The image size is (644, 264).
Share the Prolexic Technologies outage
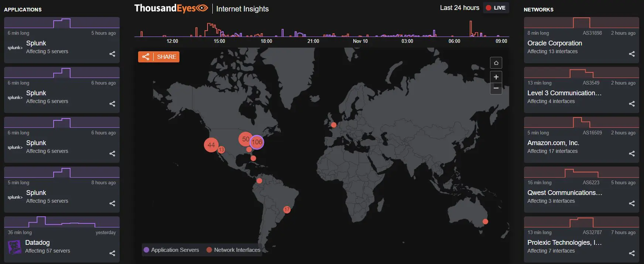[631, 253]
